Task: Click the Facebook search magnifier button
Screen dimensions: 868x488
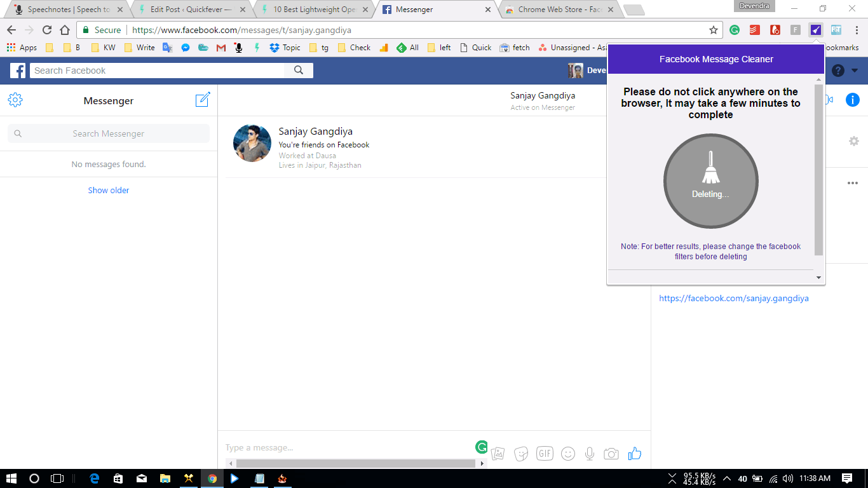Action: pos(299,71)
